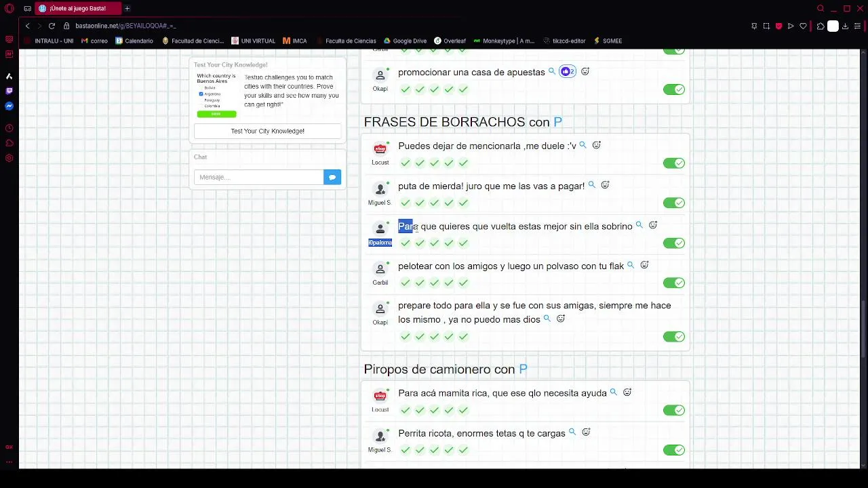Click the ad's green start button

(x=216, y=114)
